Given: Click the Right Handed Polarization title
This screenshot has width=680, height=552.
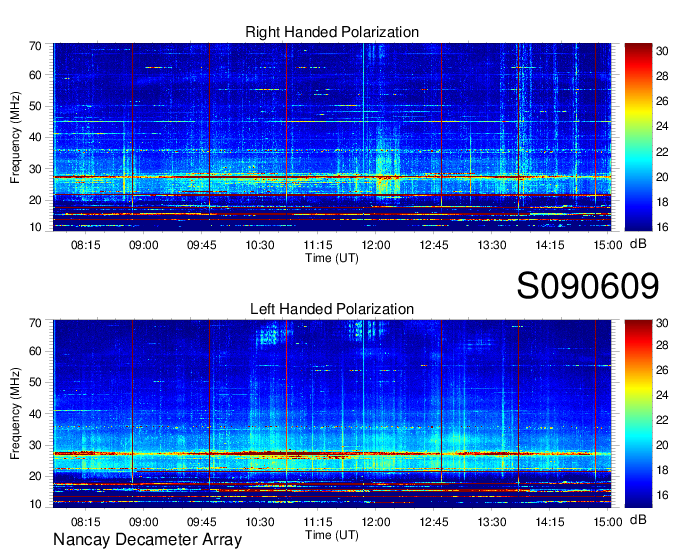Looking at the screenshot, I should point(332,32).
